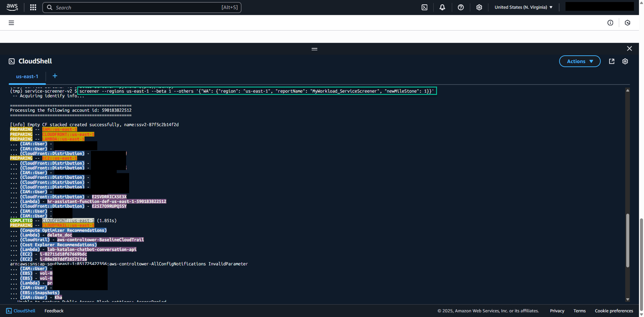
Task: Click the CloudShell terminal icon in panel header
Action: (12, 61)
